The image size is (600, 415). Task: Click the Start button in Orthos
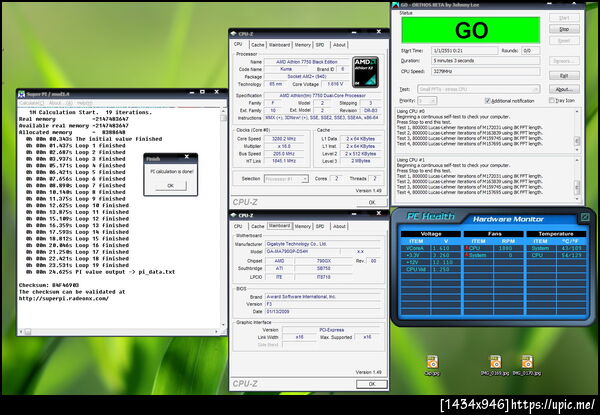pos(564,18)
